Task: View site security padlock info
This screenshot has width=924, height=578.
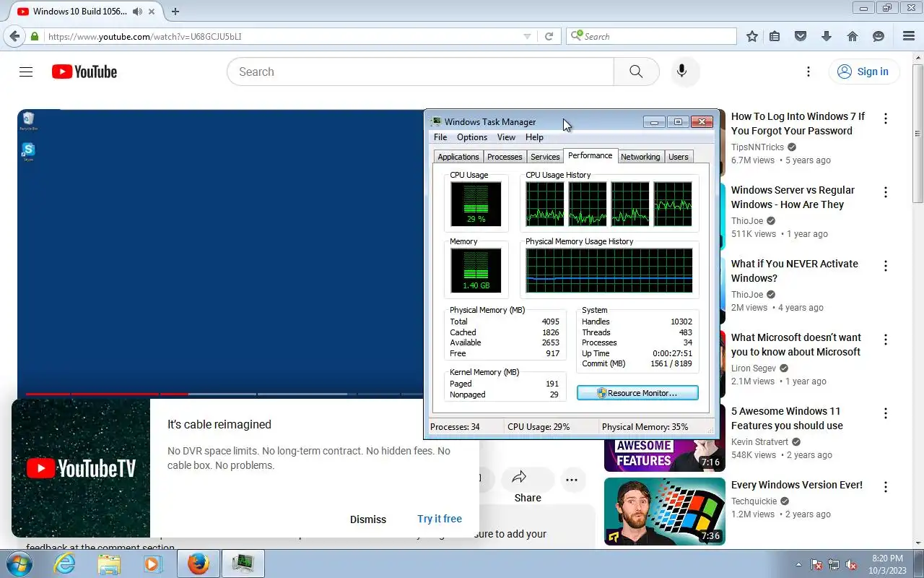Action: [35, 36]
